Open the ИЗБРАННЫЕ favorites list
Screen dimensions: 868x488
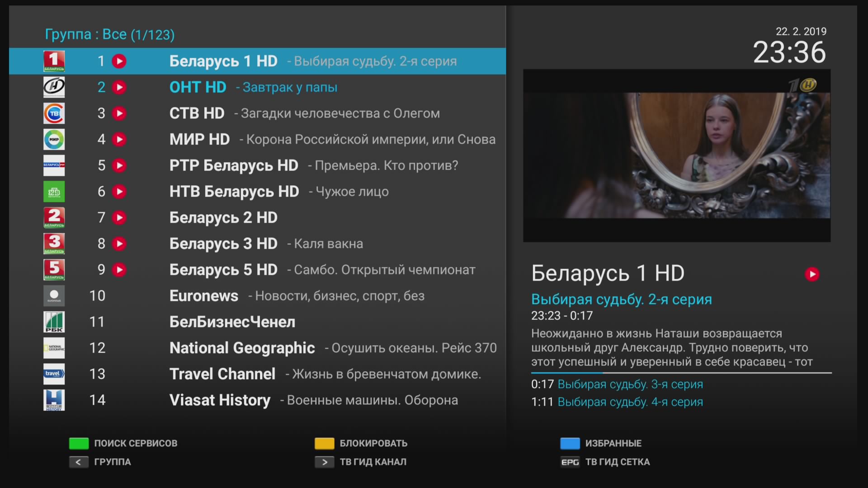(613, 443)
